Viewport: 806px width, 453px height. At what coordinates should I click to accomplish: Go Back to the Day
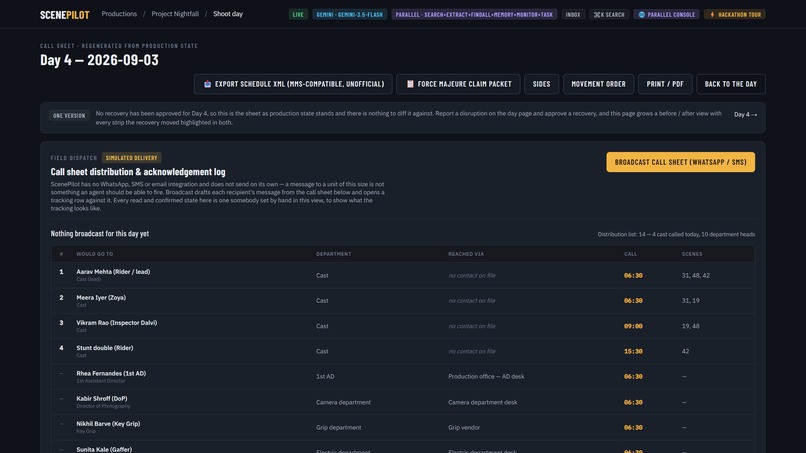[730, 84]
